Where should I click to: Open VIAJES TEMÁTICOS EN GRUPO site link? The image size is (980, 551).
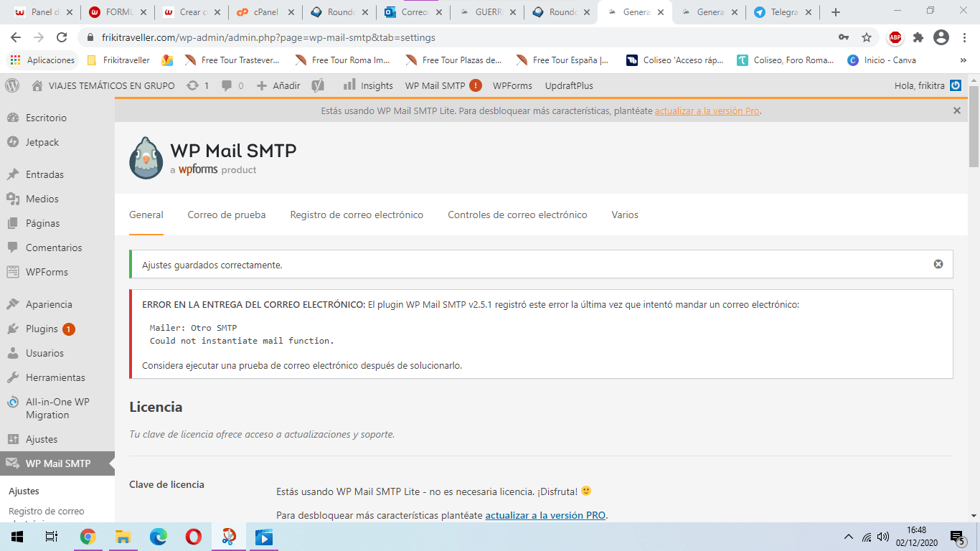(x=103, y=85)
